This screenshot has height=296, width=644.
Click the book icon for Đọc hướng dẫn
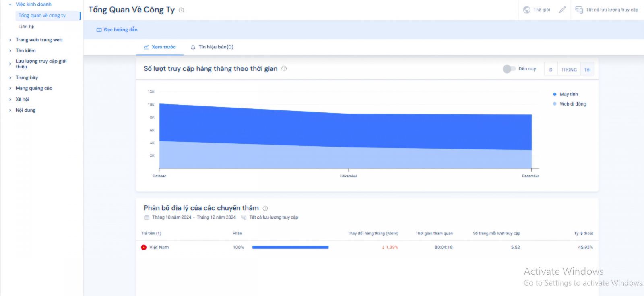tap(99, 30)
